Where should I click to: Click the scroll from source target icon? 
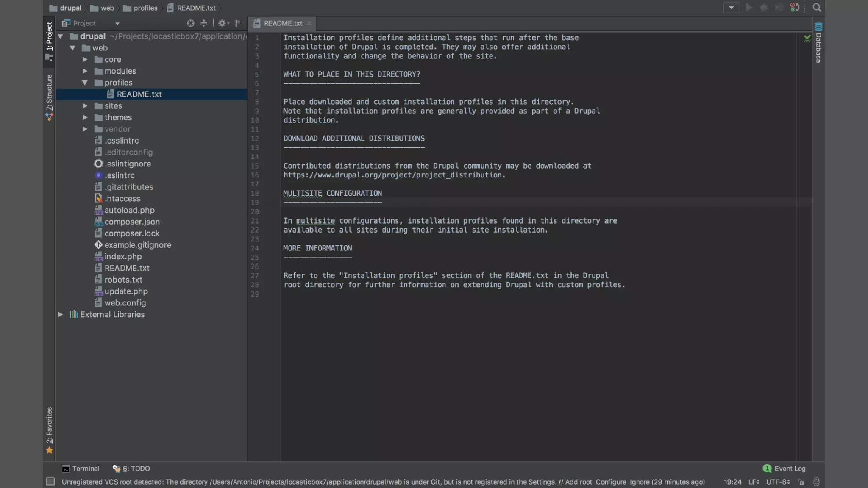point(190,23)
